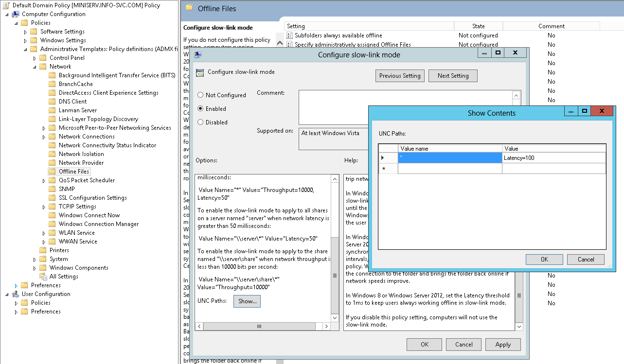Image resolution: width=624 pixels, height=364 pixels.
Task: Click the All Settings icon in tree
Action: pos(43,277)
